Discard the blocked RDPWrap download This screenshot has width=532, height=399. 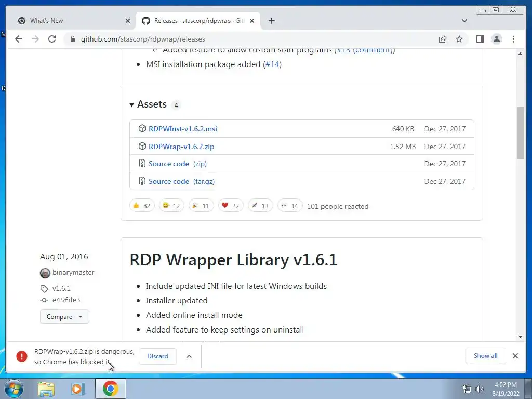click(x=157, y=356)
